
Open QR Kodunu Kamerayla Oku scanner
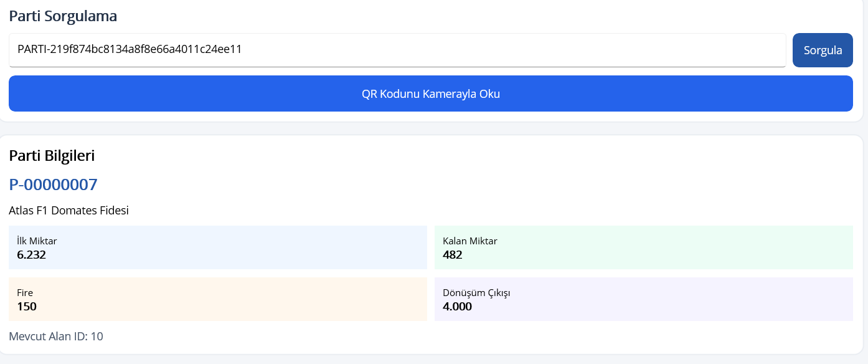click(x=431, y=93)
